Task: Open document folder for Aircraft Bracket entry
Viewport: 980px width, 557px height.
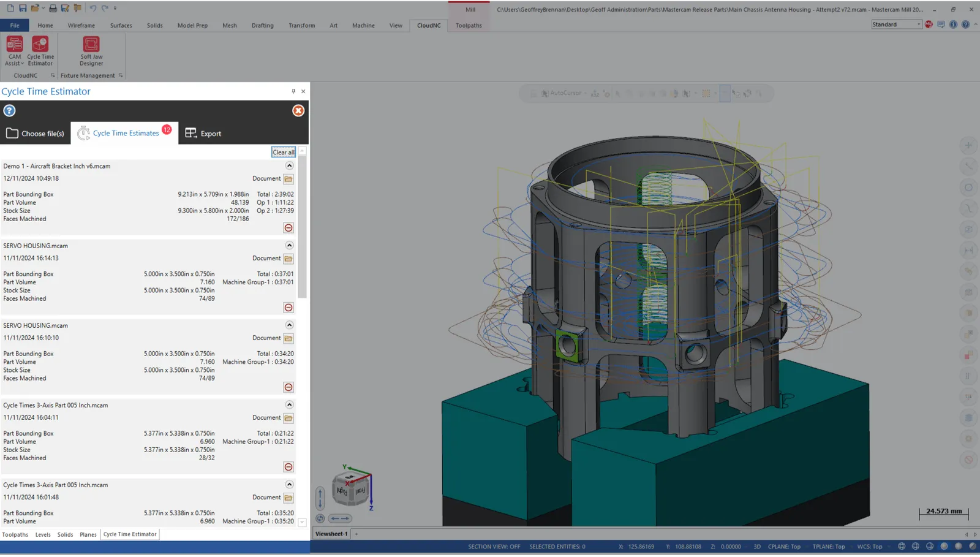Action: click(x=288, y=179)
